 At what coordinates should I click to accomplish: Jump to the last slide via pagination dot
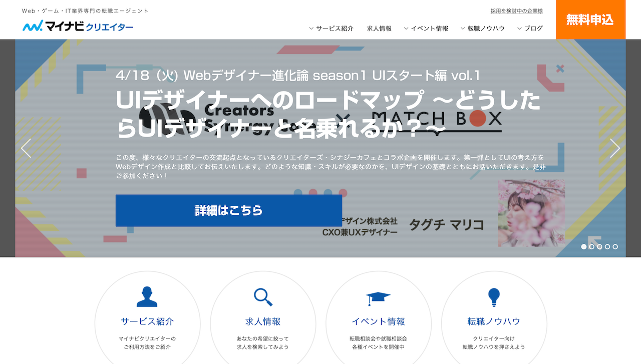616,246
